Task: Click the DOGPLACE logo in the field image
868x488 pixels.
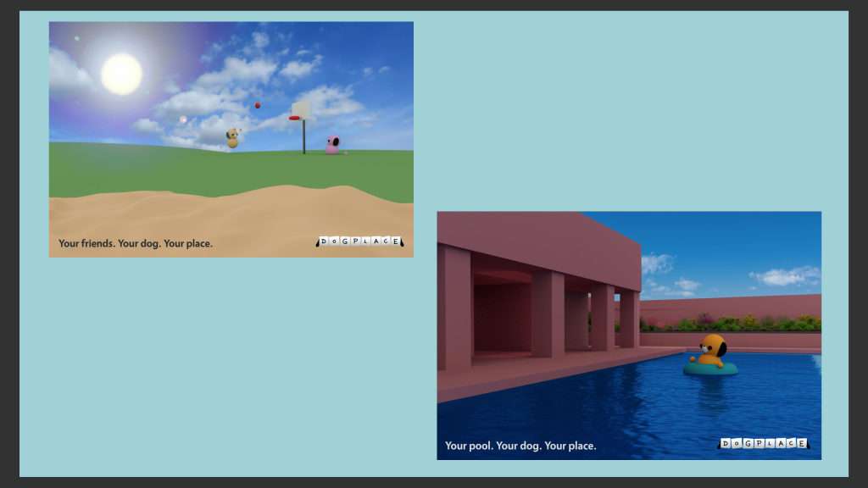Action: coord(359,242)
